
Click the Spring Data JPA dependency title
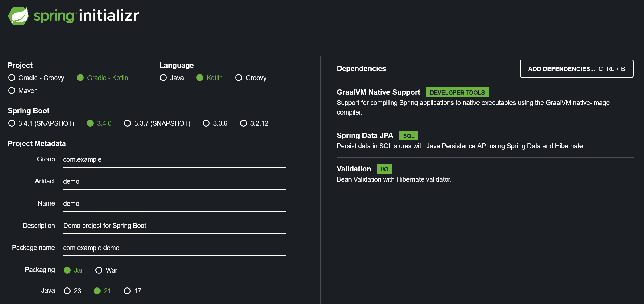point(365,135)
